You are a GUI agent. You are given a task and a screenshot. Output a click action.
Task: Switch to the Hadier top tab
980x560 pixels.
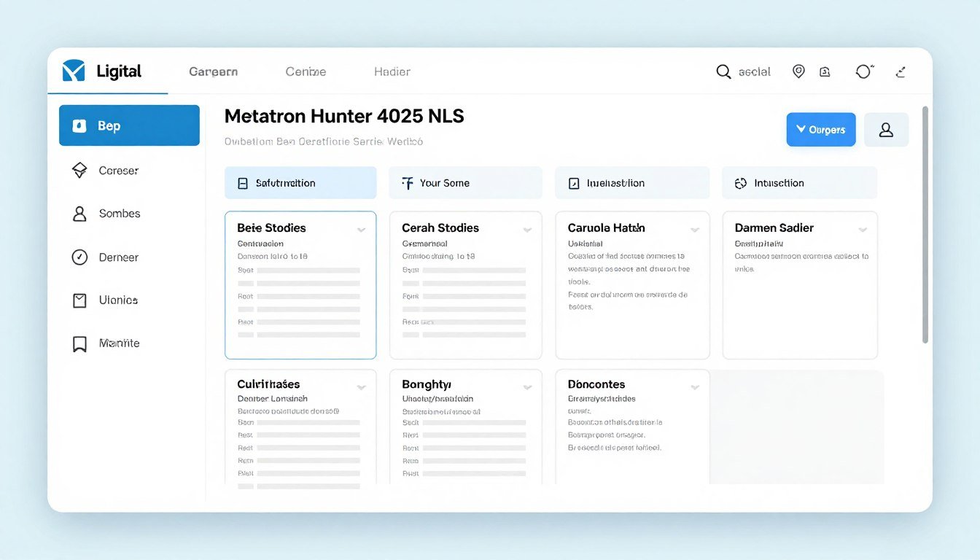[392, 71]
